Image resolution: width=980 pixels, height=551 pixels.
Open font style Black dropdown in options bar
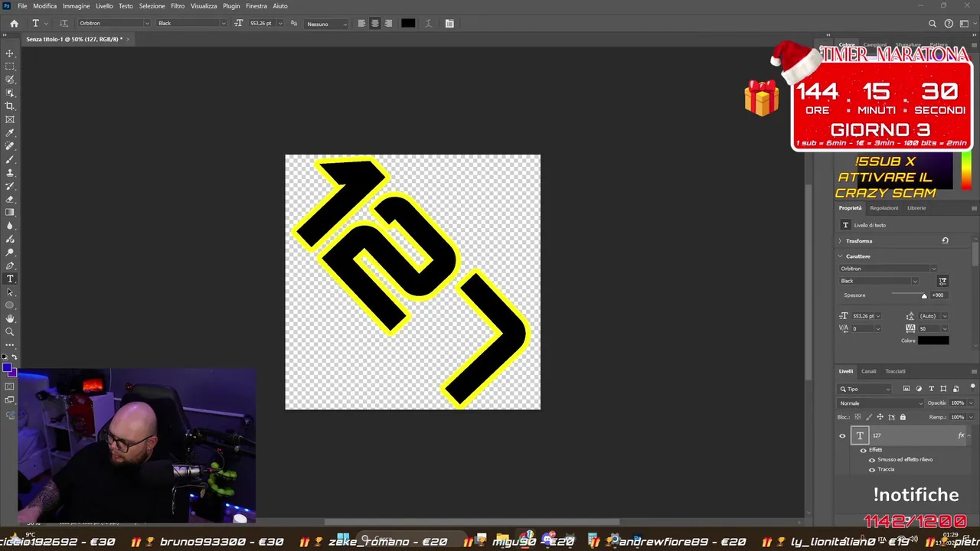pyautogui.click(x=223, y=24)
